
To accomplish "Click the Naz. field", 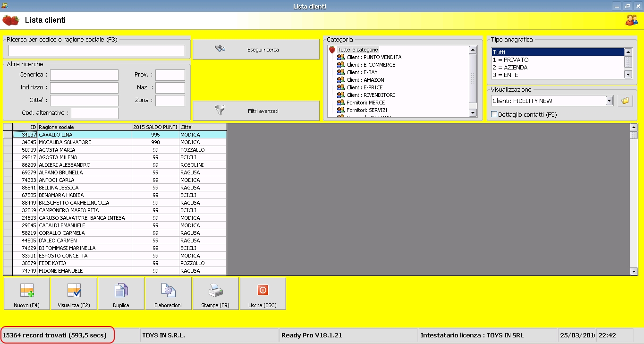I will tap(170, 88).
